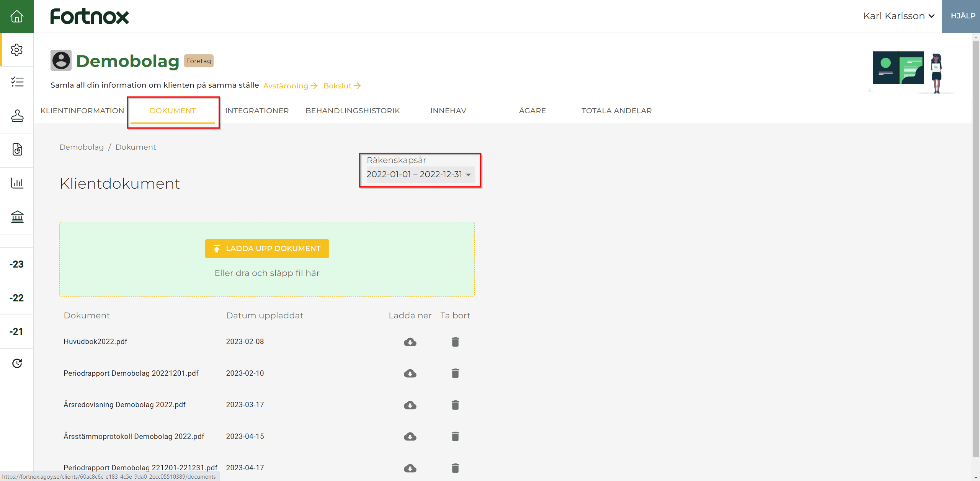Viewport: 980px width, 481px height.
Task: Click the upload date 2023-02-10
Action: [245, 373]
